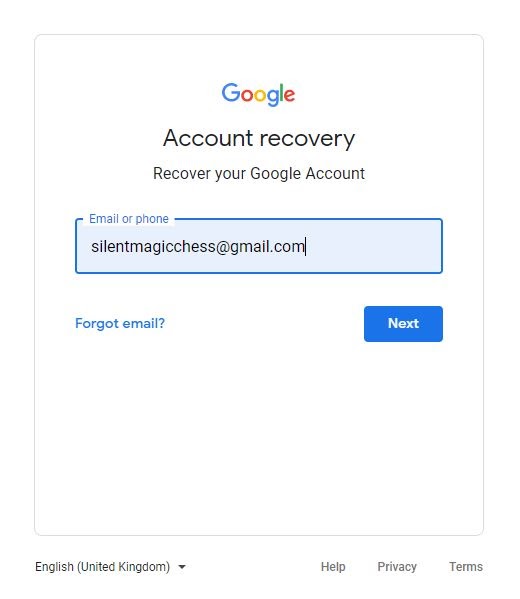Click the empty space after the typed email

coord(373,246)
